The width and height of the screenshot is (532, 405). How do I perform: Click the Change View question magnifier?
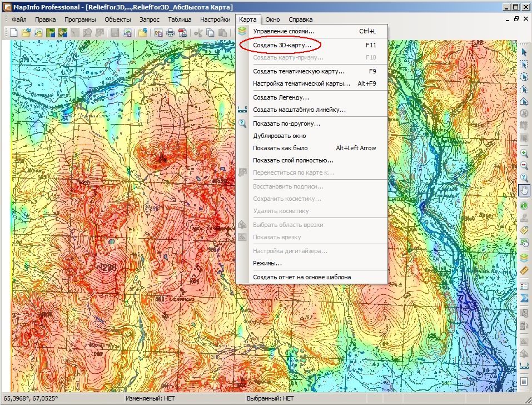[524, 177]
